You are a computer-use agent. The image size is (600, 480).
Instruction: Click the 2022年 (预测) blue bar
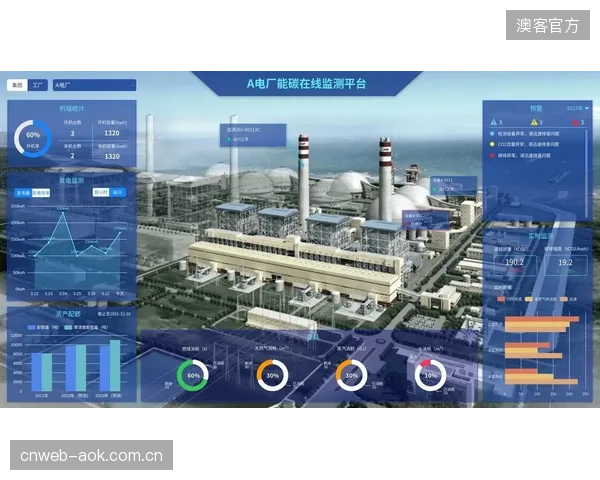click(x=71, y=368)
